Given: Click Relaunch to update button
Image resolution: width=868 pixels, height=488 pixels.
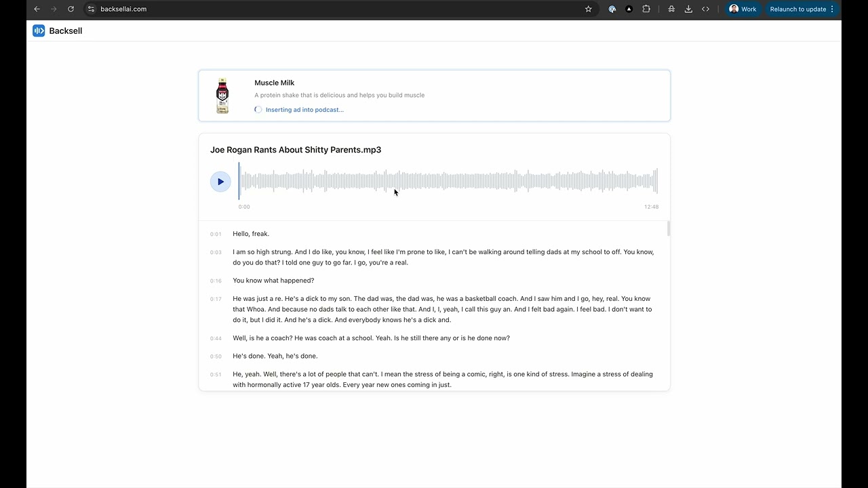Looking at the screenshot, I should tap(797, 9).
